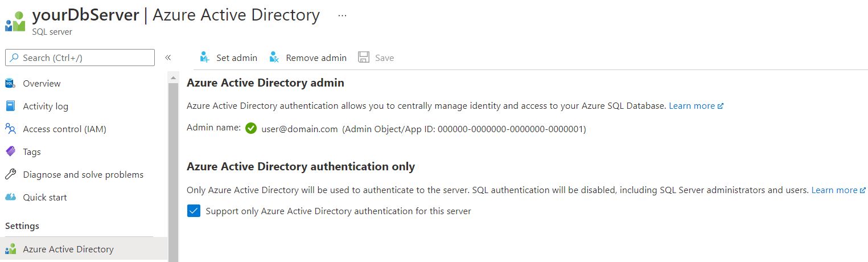Click the Remove admin icon

pyautogui.click(x=274, y=58)
